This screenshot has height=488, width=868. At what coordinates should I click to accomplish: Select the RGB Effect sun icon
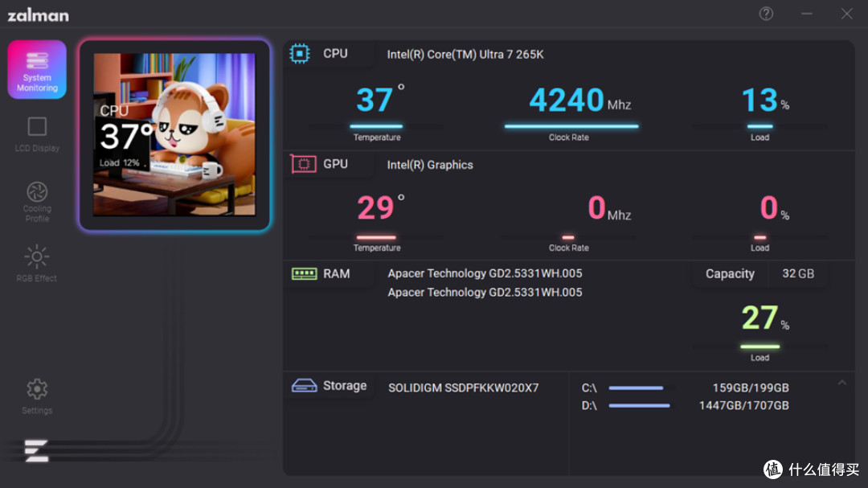(x=36, y=257)
